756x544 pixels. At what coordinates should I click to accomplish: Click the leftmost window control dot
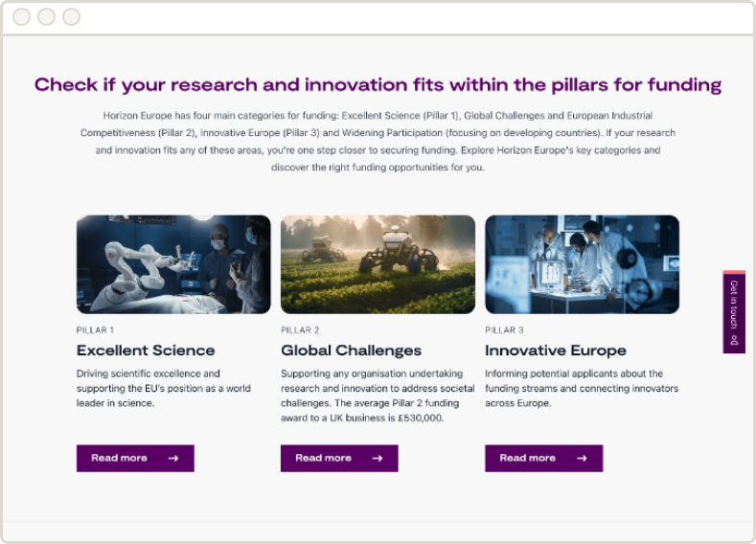click(x=21, y=17)
